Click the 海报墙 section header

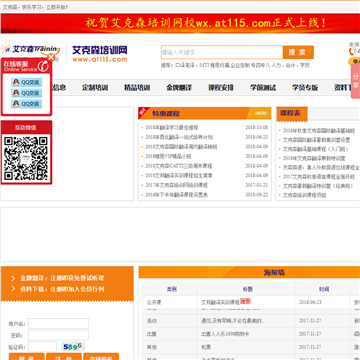click(x=274, y=273)
